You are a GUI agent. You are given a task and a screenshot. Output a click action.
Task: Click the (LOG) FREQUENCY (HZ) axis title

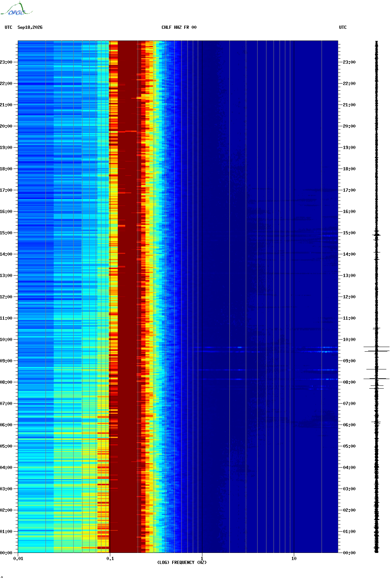pos(182,563)
